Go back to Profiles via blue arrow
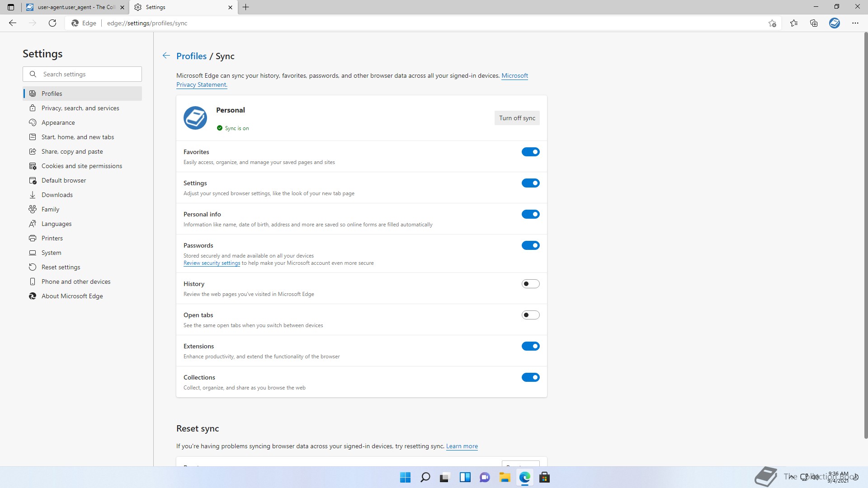 pos(166,56)
